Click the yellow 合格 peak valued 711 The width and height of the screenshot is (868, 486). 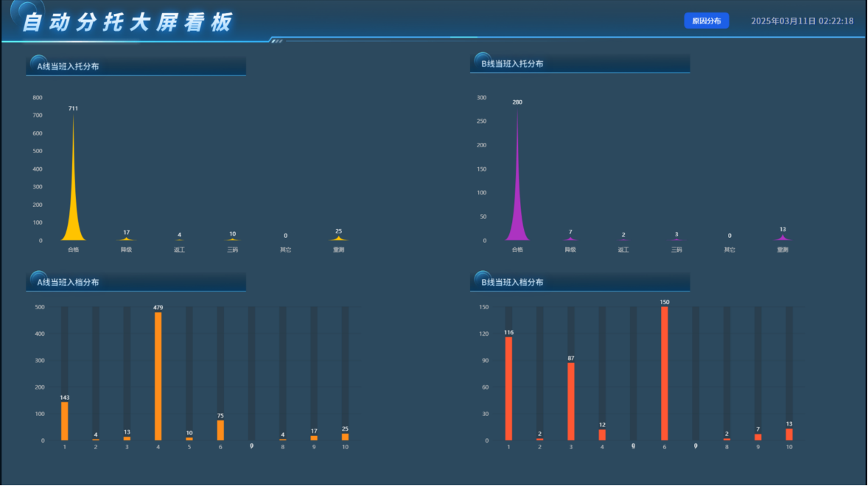tap(73, 183)
